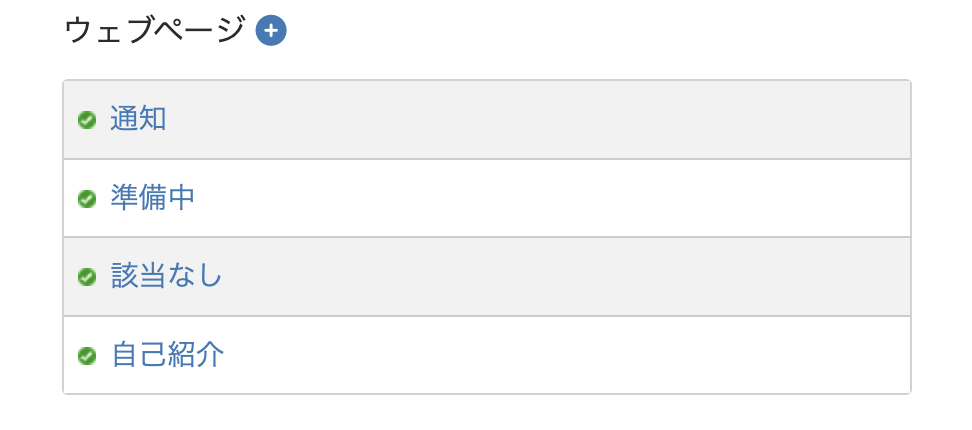Toggle the published status icon for 通知

click(x=87, y=120)
